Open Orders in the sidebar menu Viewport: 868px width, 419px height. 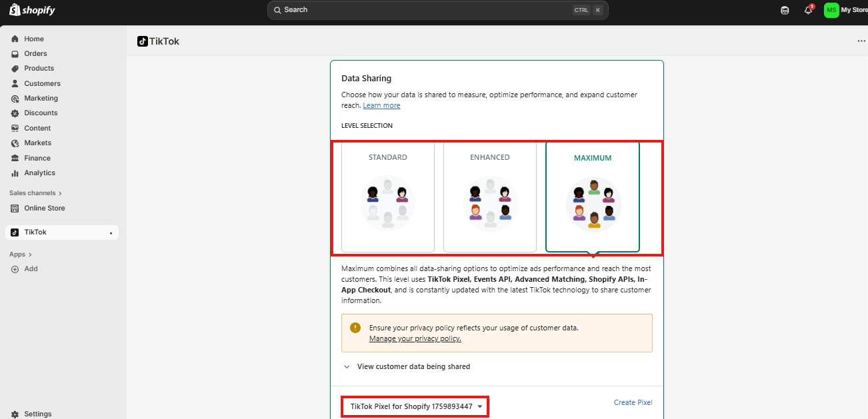(x=35, y=53)
